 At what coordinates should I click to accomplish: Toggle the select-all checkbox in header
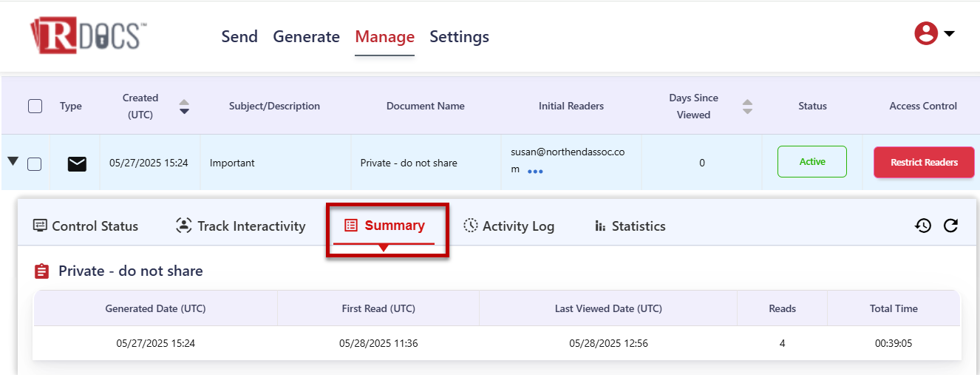click(35, 106)
